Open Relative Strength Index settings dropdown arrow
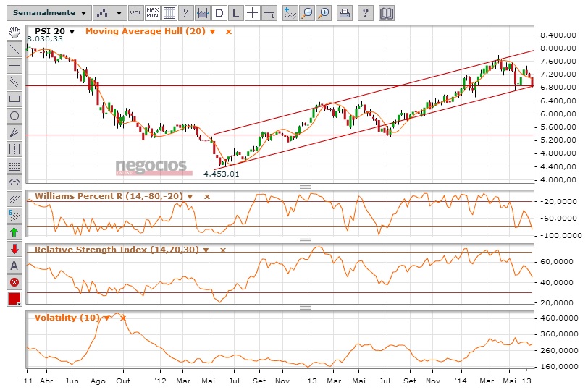The image size is (588, 390). pyautogui.click(x=206, y=250)
